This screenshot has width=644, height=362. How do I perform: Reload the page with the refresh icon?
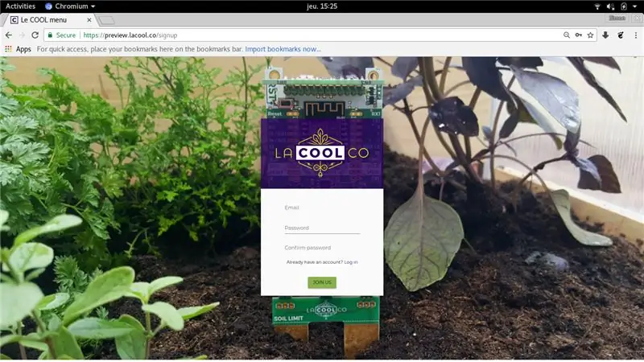click(35, 35)
